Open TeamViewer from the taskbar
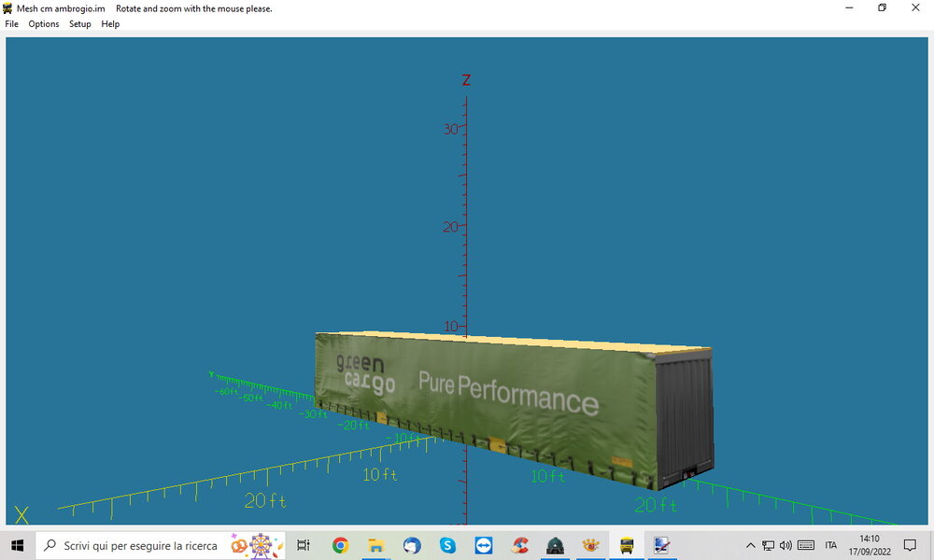 483,545
